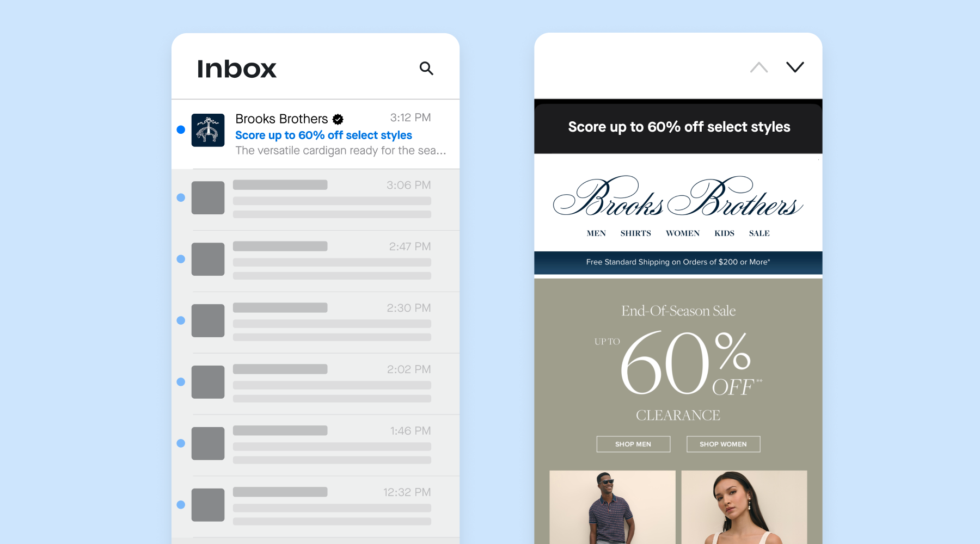This screenshot has height=544, width=980.
Task: Click the SHOP WOMEN button
Action: click(x=723, y=444)
